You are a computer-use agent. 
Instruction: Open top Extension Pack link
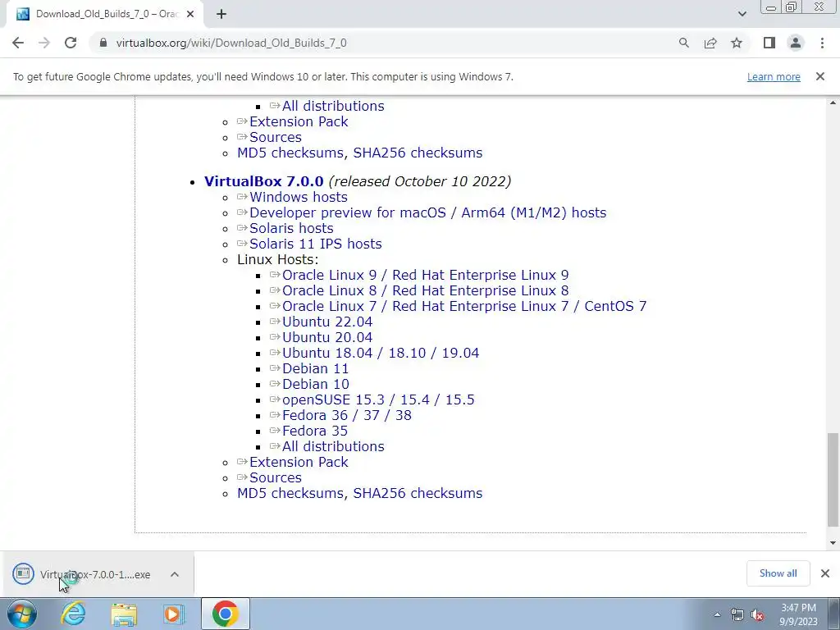click(x=299, y=121)
